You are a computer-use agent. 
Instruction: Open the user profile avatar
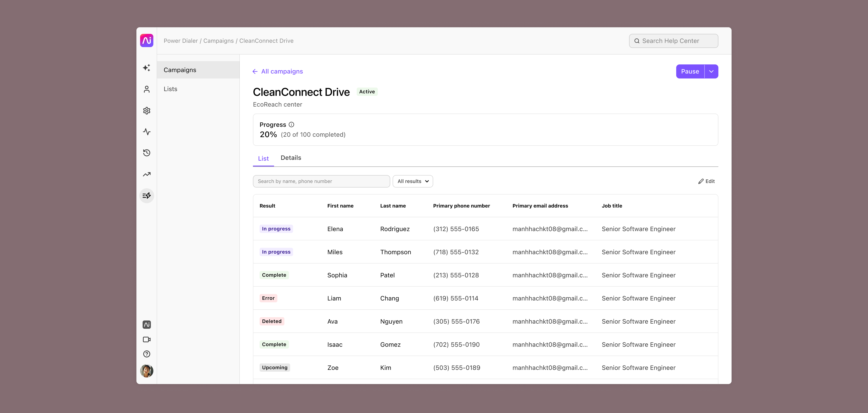(x=147, y=371)
